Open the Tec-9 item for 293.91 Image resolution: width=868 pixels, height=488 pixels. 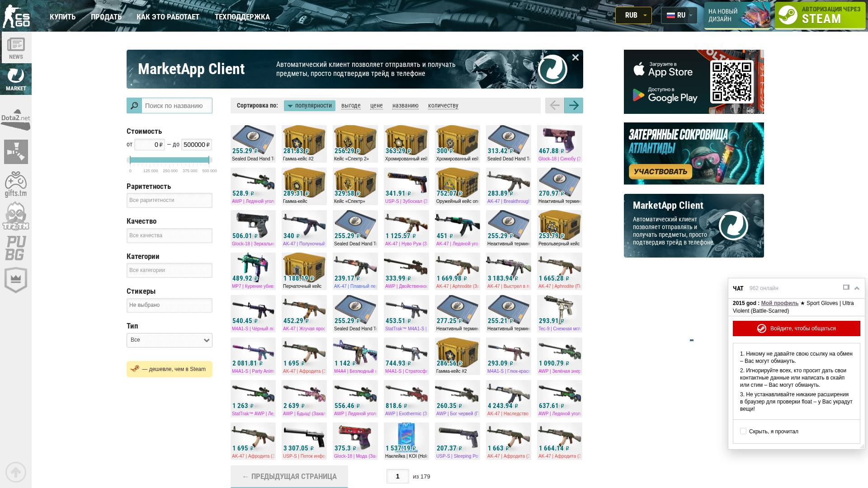coord(560,314)
